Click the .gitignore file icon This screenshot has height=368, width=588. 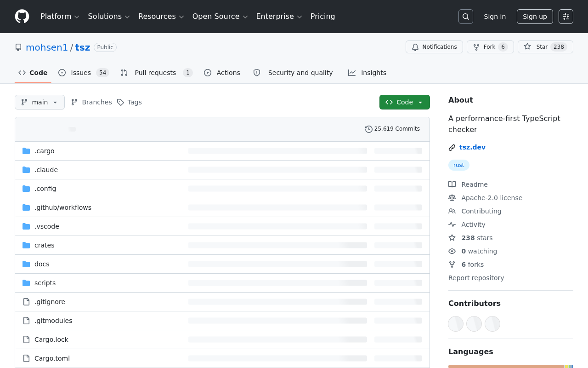pos(26,302)
